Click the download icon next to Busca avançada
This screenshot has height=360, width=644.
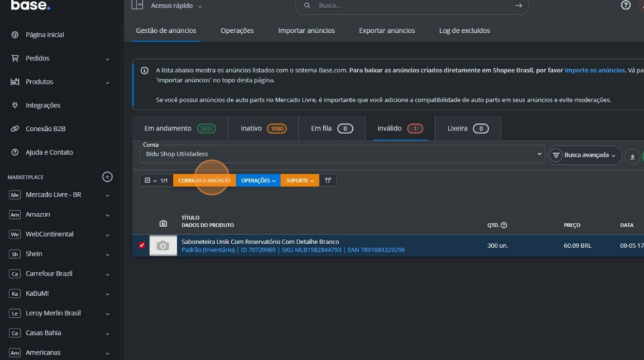632,156
